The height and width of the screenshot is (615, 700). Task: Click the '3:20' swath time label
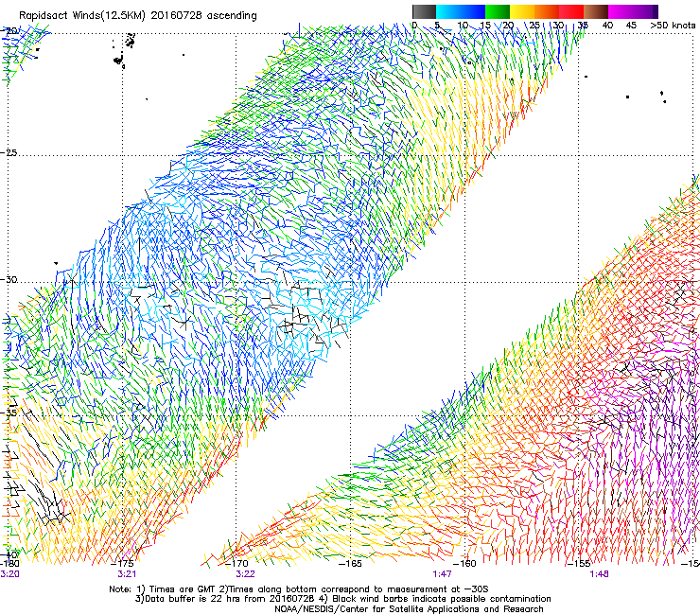9,574
